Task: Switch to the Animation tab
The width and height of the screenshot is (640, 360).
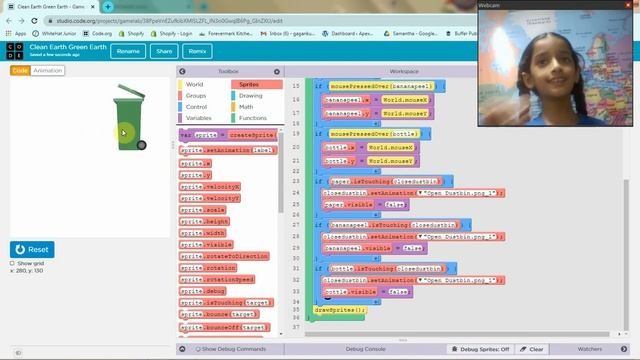Action: [48, 71]
